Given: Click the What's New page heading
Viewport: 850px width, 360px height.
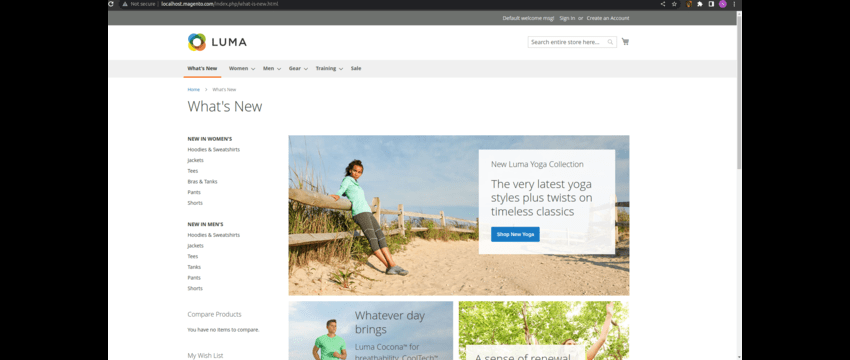Looking at the screenshot, I should [x=225, y=106].
